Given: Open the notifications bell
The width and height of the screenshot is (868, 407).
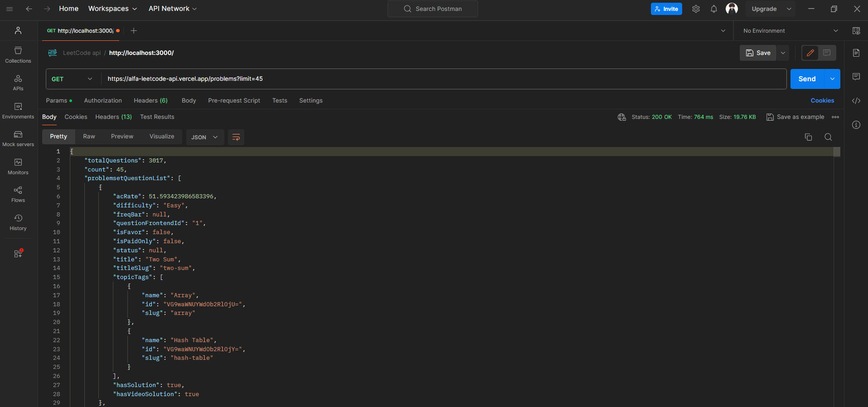Looking at the screenshot, I should point(714,9).
